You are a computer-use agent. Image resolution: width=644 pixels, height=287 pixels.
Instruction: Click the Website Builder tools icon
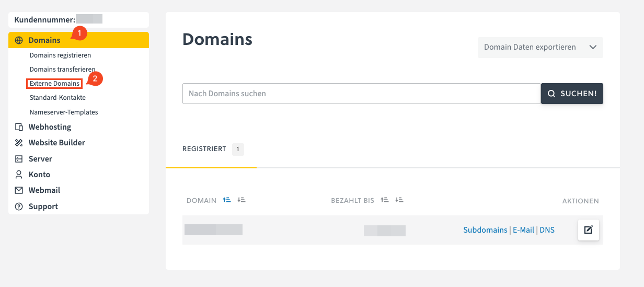(x=19, y=143)
